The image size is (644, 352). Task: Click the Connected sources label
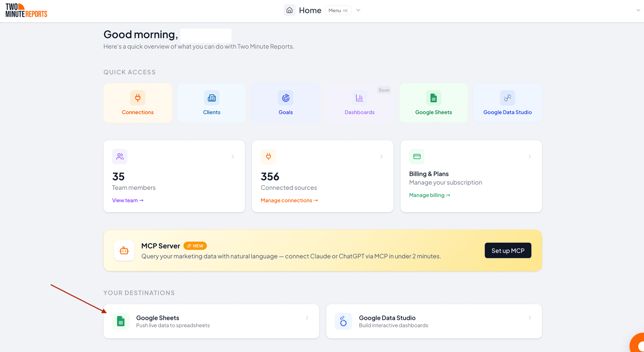tap(289, 188)
